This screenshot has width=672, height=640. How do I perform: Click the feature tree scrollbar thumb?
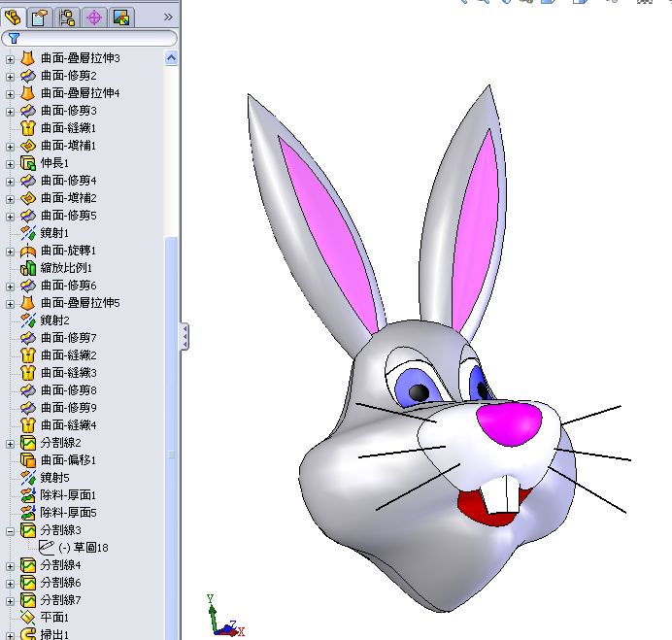pos(172,437)
